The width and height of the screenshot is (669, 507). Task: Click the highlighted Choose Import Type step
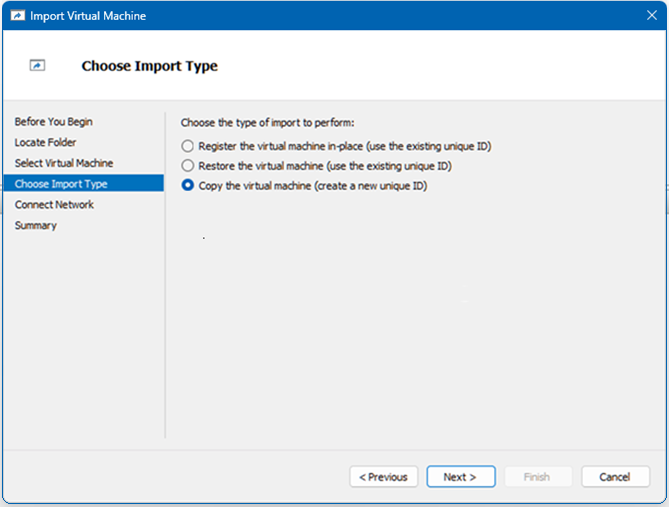(x=61, y=184)
